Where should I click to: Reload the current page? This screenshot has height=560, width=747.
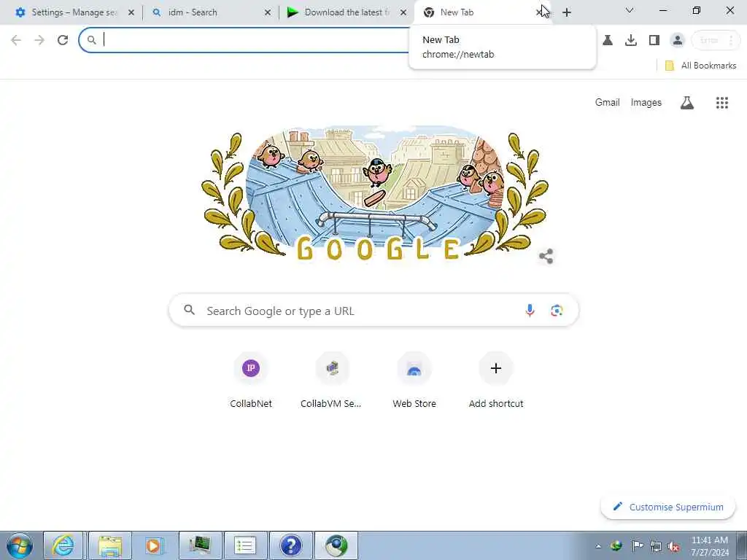[63, 40]
